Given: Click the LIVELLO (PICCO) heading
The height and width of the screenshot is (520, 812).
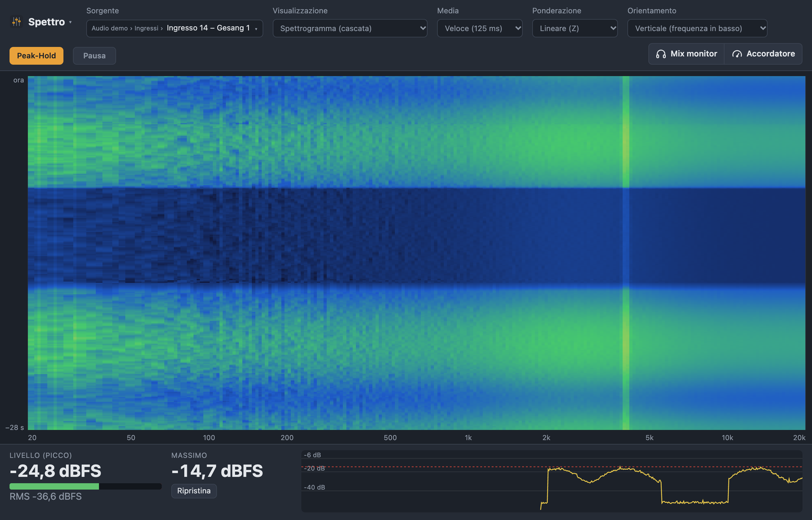Looking at the screenshot, I should tap(41, 456).
